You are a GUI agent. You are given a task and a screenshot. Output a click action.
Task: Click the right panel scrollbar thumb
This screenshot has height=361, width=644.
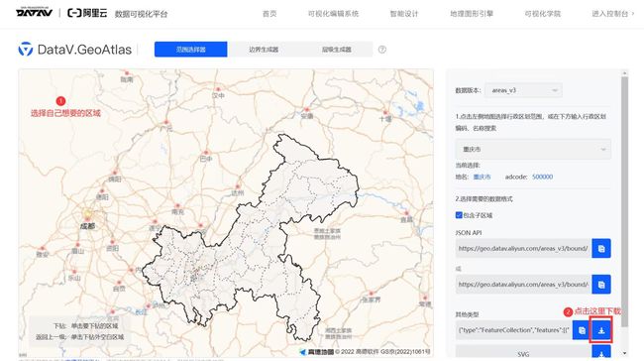pyautogui.click(x=625, y=201)
